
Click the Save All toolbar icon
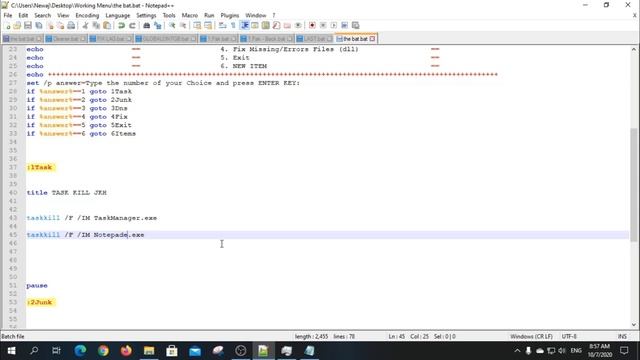(x=39, y=25)
